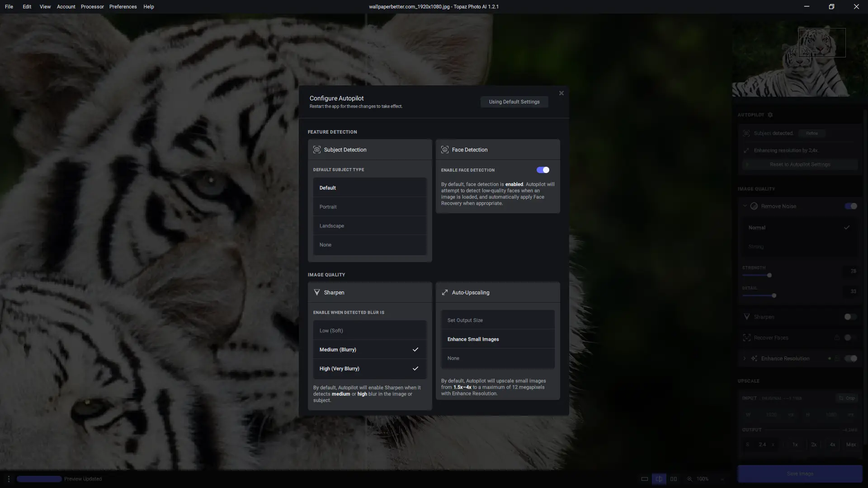Select the single view layout icon
This screenshot has height=488, width=868.
(645, 479)
